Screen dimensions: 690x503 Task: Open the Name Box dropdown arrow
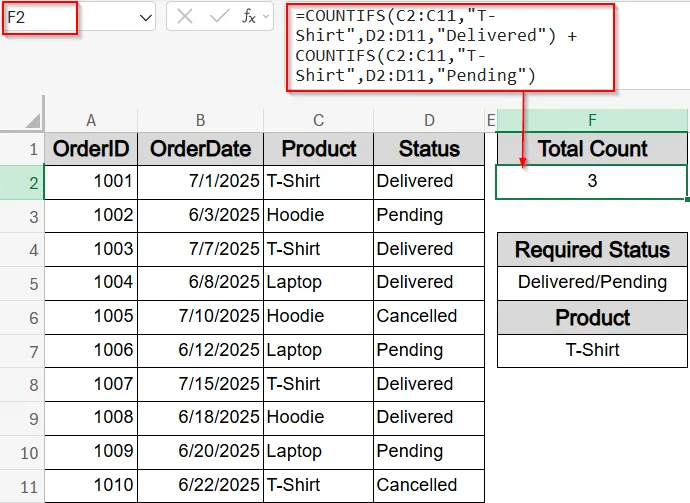146,18
